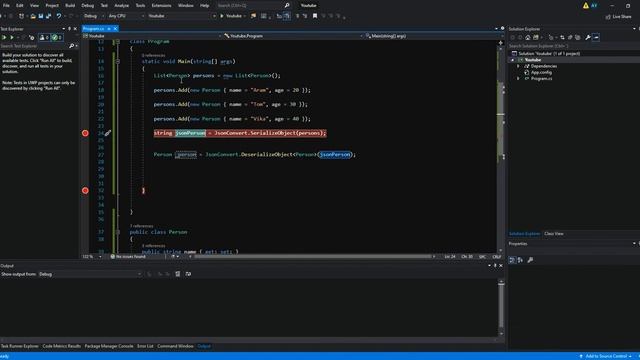
Task: Switch to the Solution Explorer bottom tab
Action: point(524,234)
